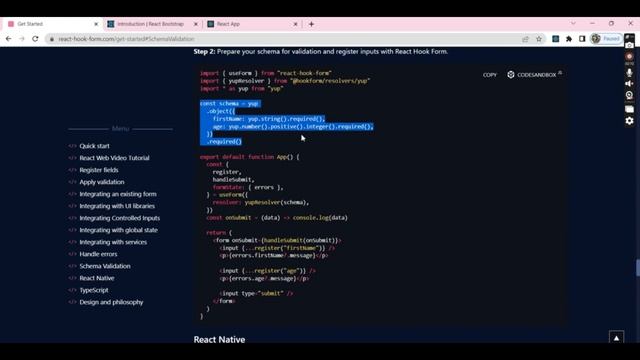Click the React Native heading

click(x=219, y=339)
